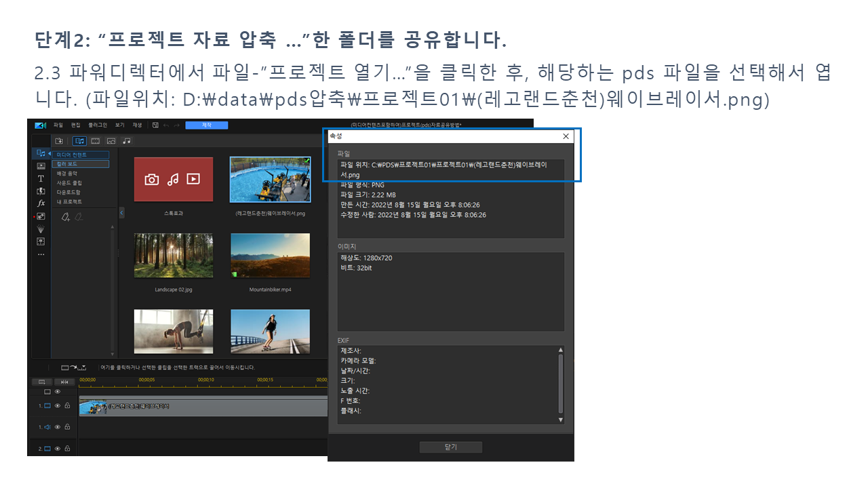Open the 파일 menu in PowerDirector
Screen dimensions: 868x488
click(58, 125)
